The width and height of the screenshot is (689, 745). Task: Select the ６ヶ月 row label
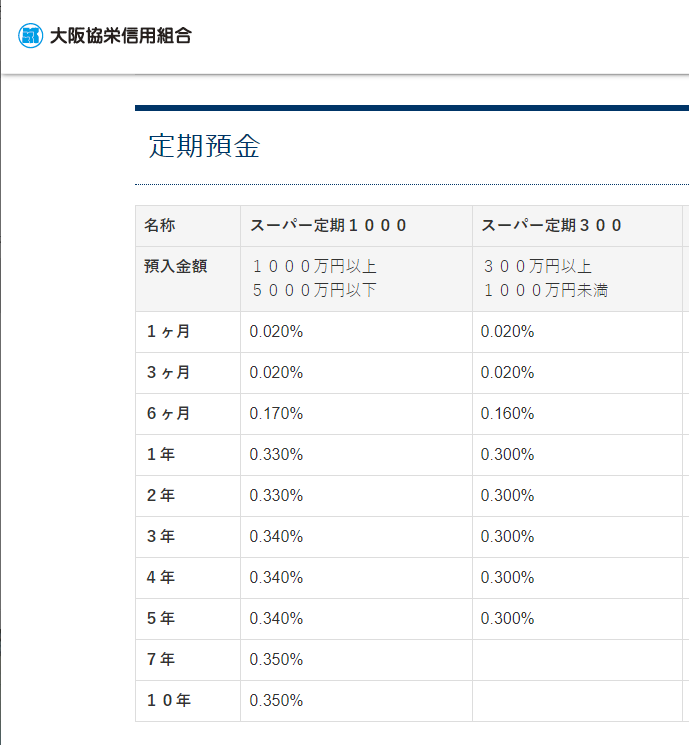pos(168,413)
